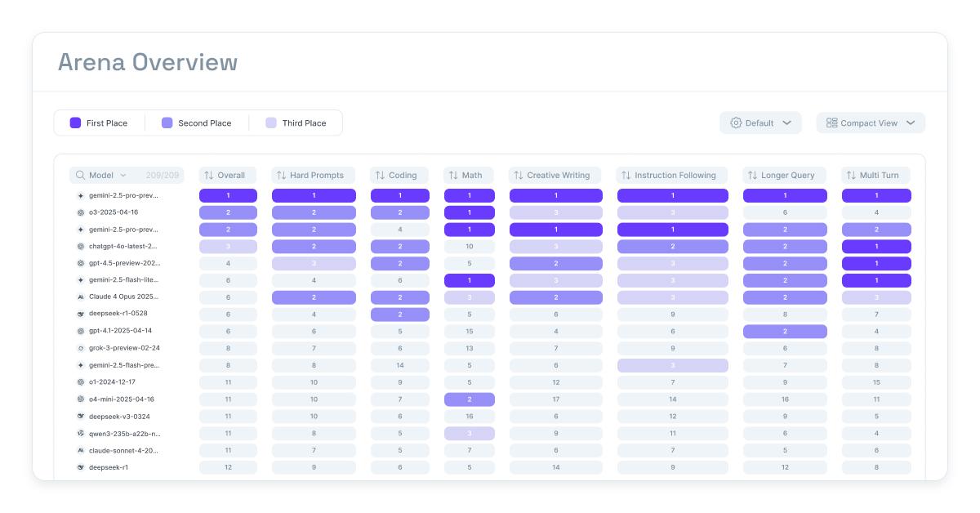Click deepseek-v3-0324 Math cell showing 16

[470, 416]
